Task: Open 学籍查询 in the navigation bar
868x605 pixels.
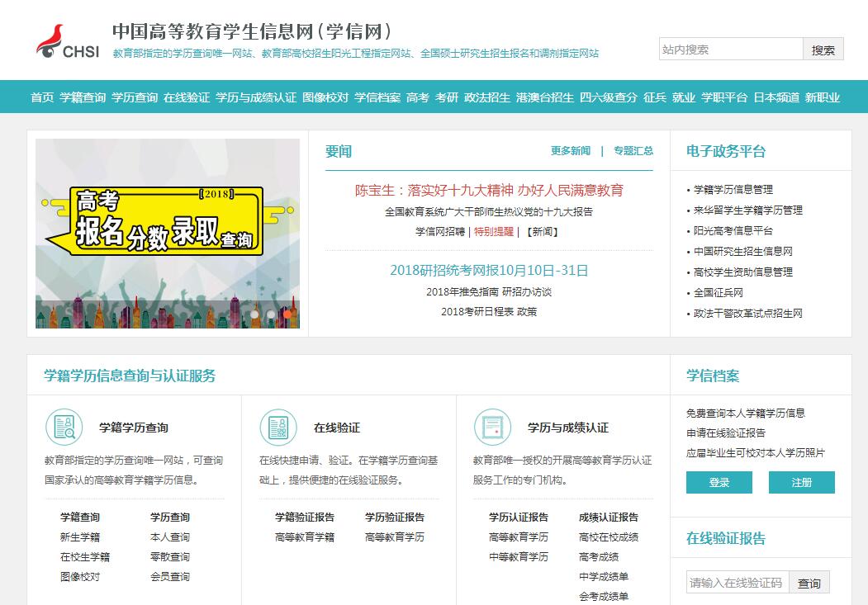Action: 83,97
